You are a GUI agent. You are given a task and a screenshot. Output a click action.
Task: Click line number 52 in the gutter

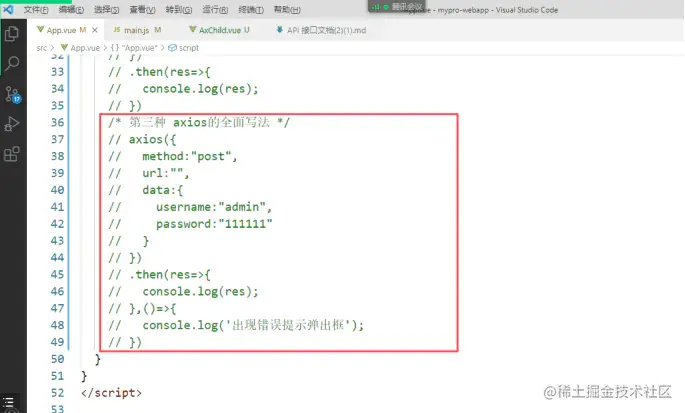[x=57, y=393]
